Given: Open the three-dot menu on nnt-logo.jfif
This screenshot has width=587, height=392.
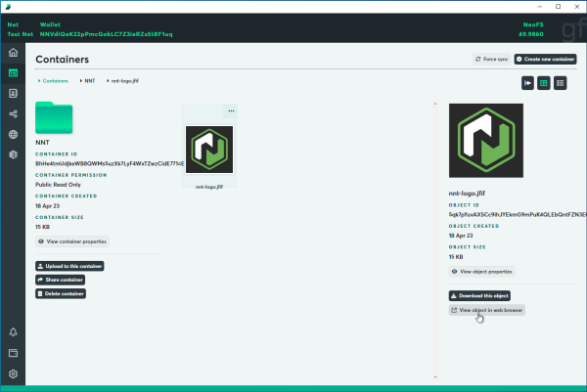Looking at the screenshot, I should [231, 110].
